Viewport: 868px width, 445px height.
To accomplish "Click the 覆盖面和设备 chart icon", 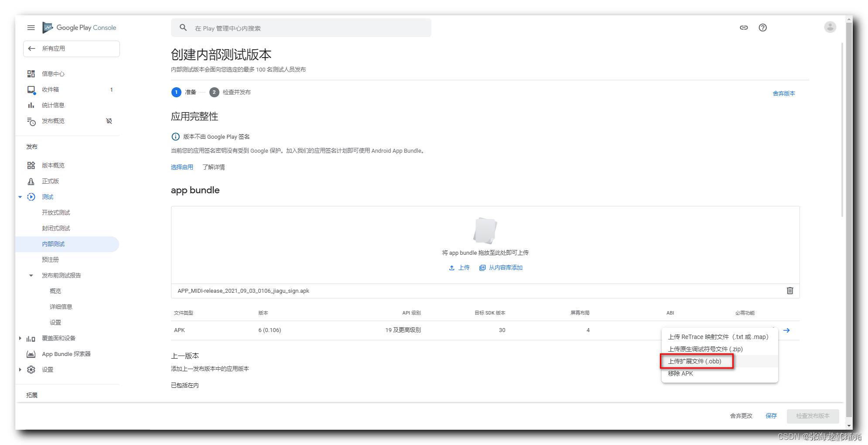I will (31, 339).
